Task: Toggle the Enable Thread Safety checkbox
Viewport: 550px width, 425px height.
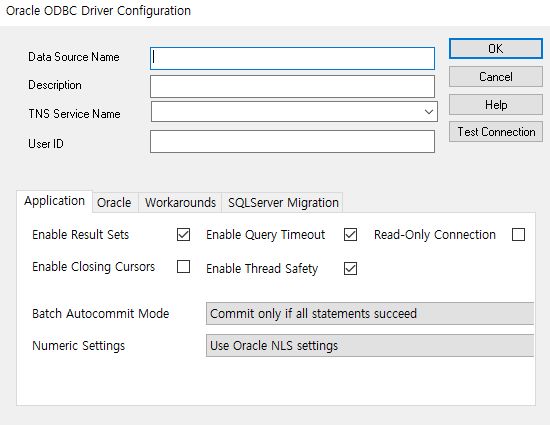Action: coord(350,269)
